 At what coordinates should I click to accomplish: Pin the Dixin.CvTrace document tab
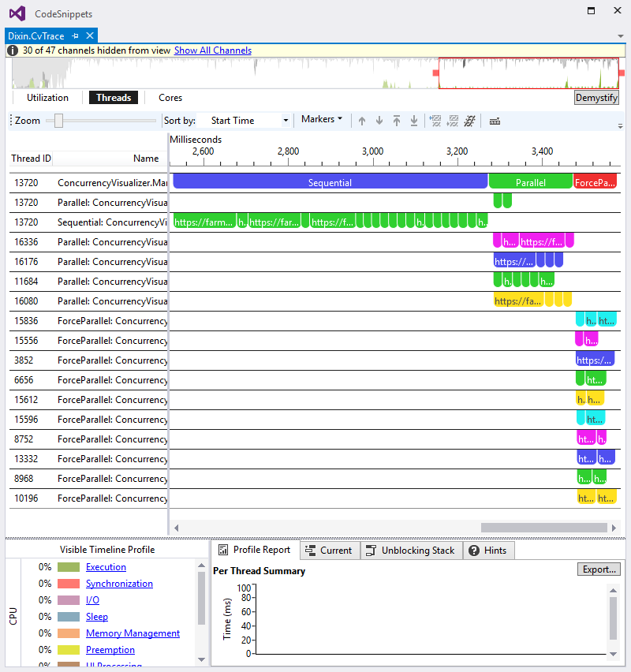coord(76,36)
